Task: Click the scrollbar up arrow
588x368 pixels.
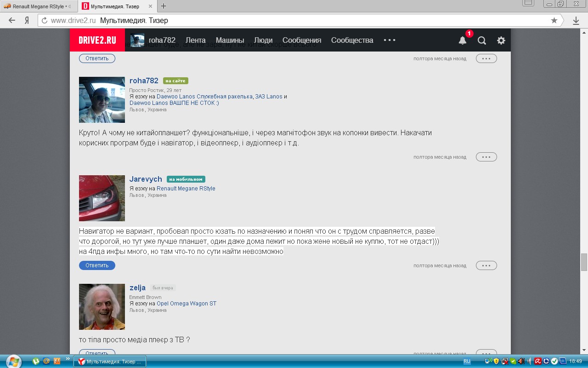Action: (x=584, y=32)
